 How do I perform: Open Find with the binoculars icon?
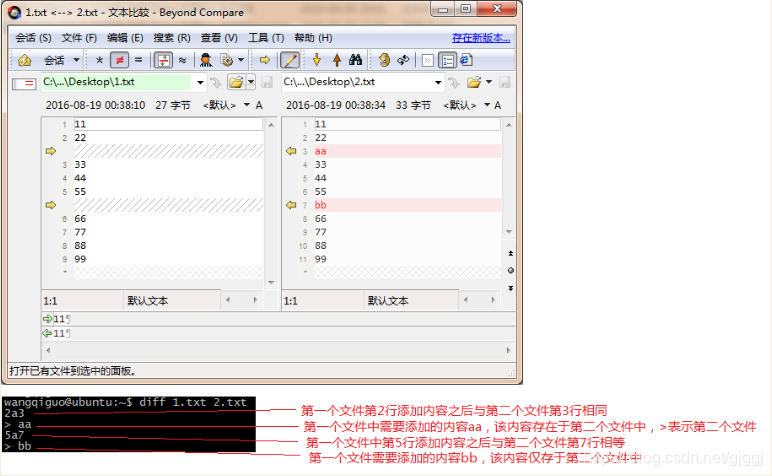pos(355,60)
